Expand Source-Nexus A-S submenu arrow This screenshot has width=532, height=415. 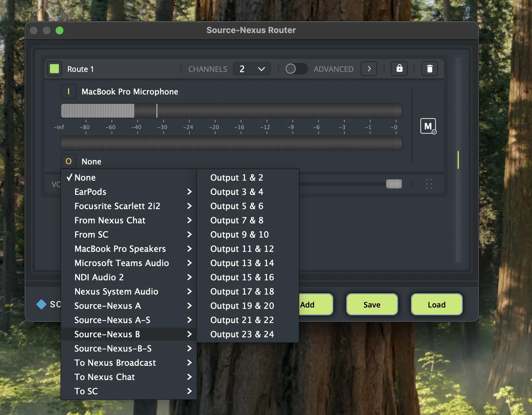pos(190,320)
